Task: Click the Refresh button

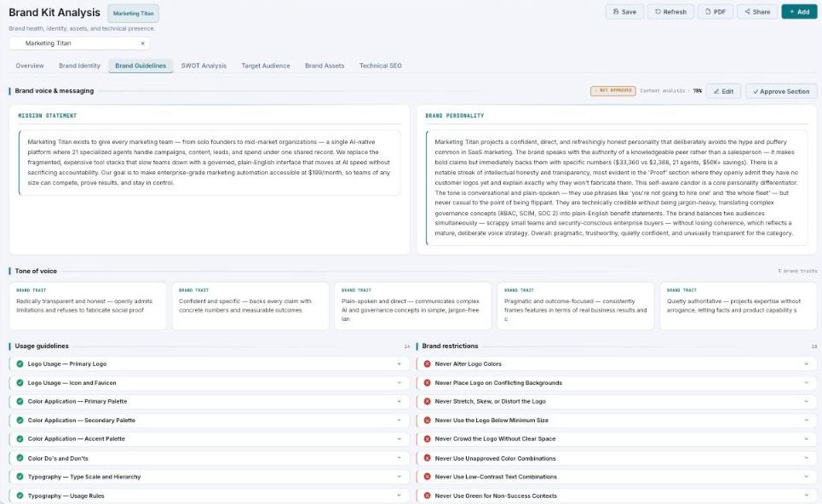Action: click(670, 12)
